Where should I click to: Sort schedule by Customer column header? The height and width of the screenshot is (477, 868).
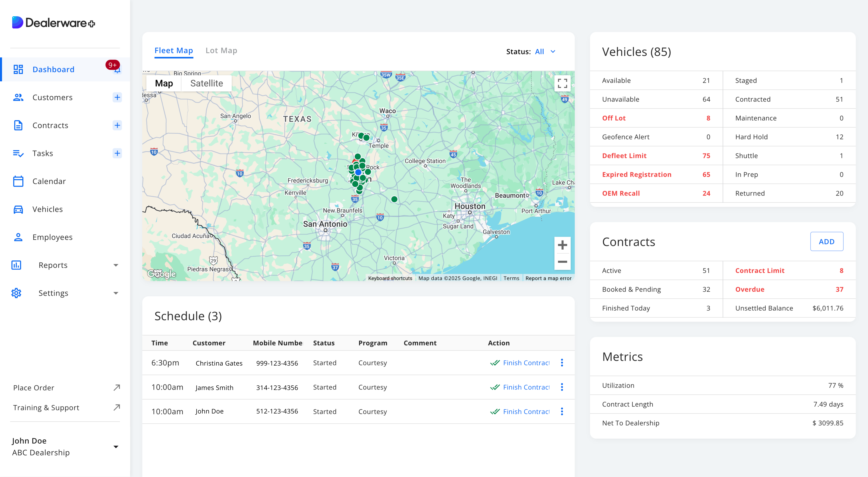click(x=209, y=343)
